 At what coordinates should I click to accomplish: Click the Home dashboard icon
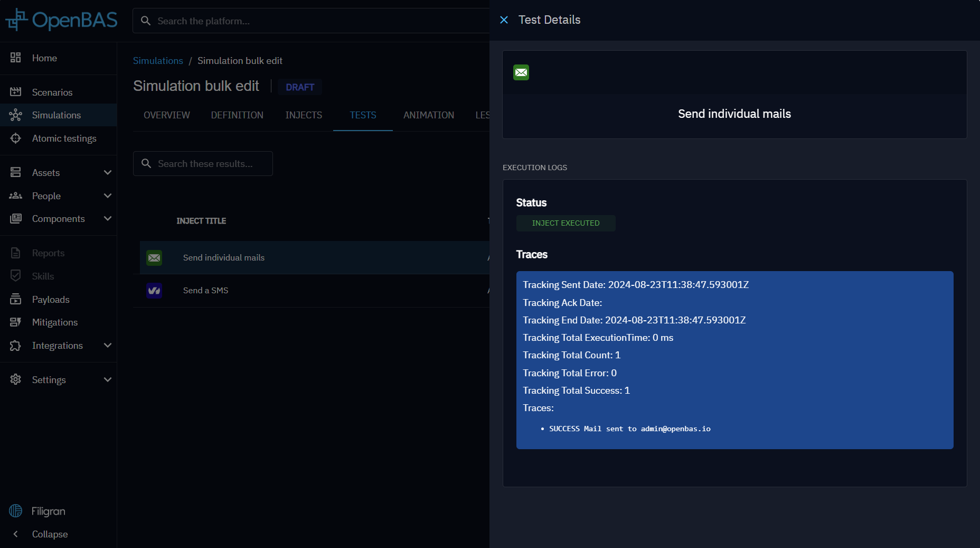[16, 58]
